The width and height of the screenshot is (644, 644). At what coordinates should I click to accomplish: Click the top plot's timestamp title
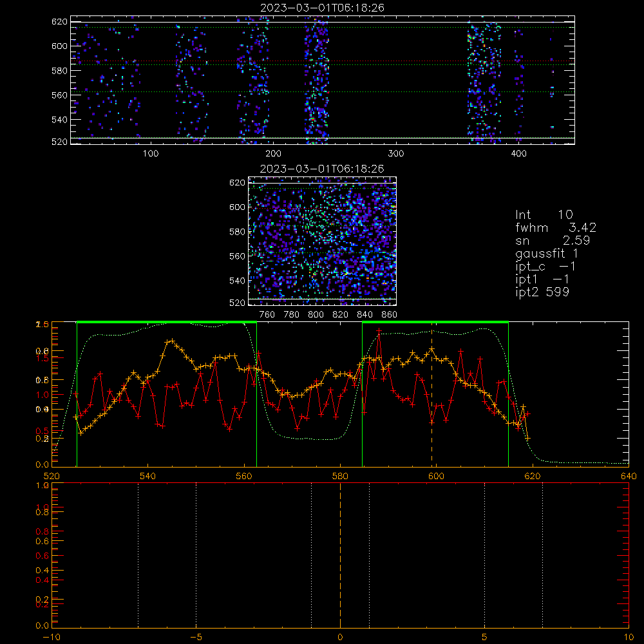[323, 8]
